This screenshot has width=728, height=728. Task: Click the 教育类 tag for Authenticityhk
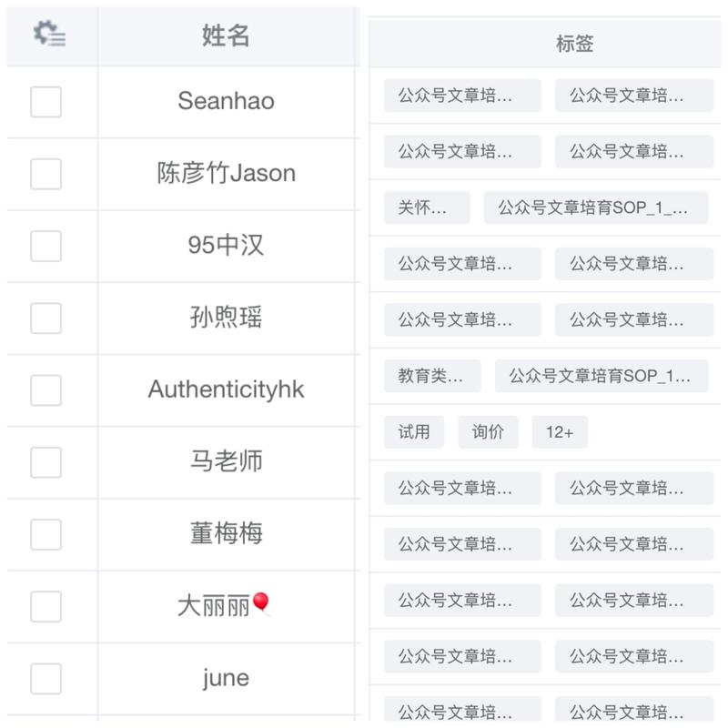432,376
